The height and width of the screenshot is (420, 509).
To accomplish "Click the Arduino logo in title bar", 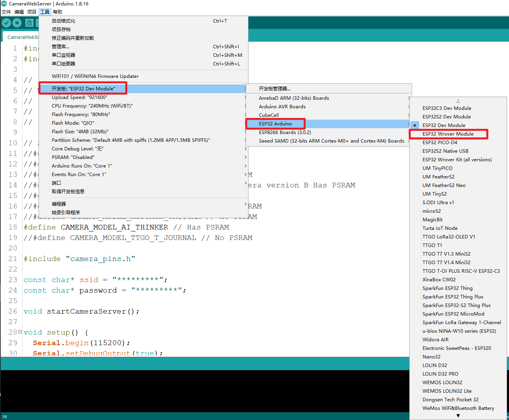I will point(4,4).
